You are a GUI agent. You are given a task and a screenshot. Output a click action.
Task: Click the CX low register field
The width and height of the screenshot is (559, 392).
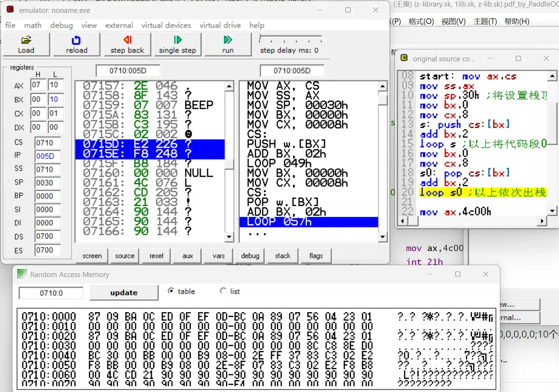click(55, 113)
